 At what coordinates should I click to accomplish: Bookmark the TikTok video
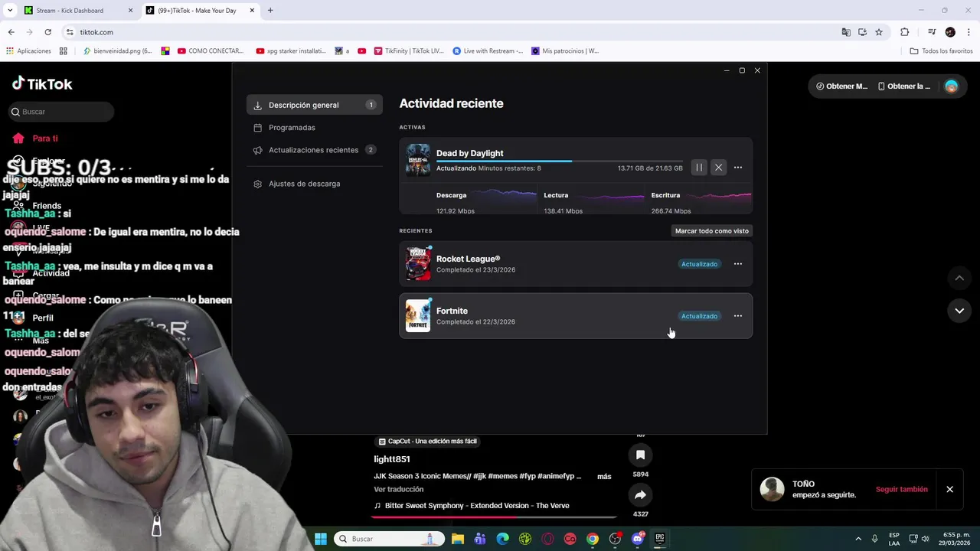(640, 455)
